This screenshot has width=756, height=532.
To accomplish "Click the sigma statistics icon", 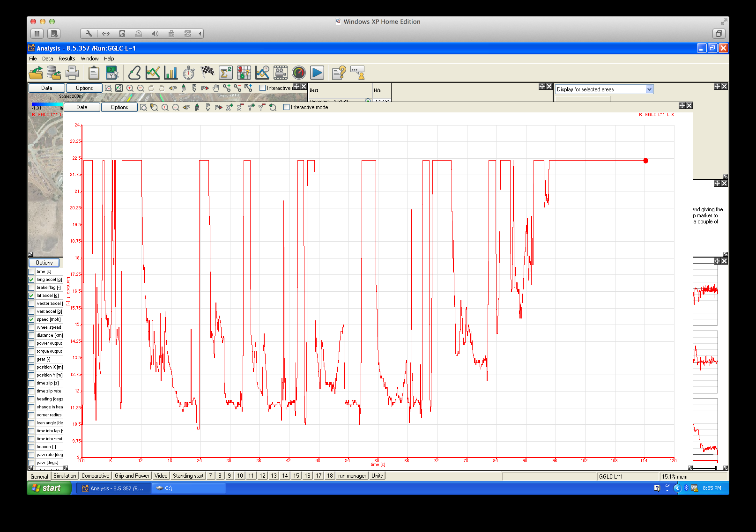I will [226, 73].
